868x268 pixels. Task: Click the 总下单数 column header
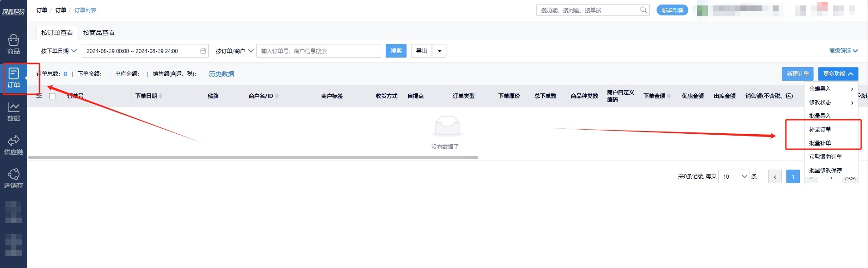545,96
